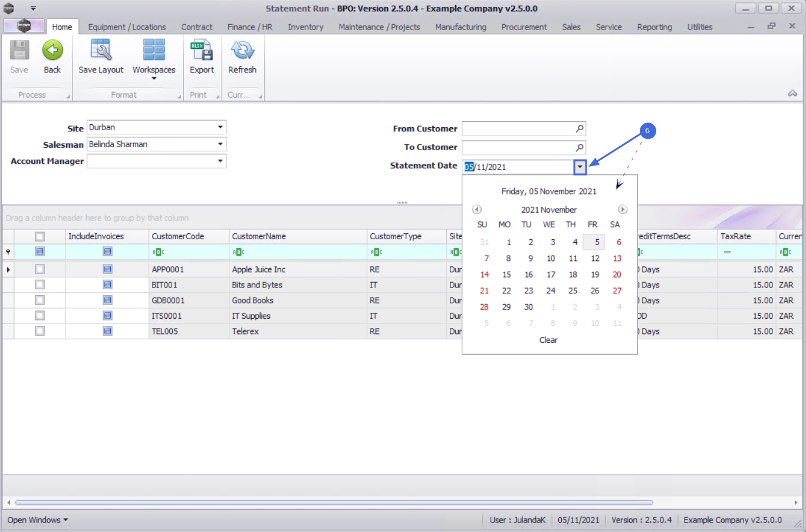Click the Refresh icon
Screen dimensions: 806x532
click(x=242, y=51)
